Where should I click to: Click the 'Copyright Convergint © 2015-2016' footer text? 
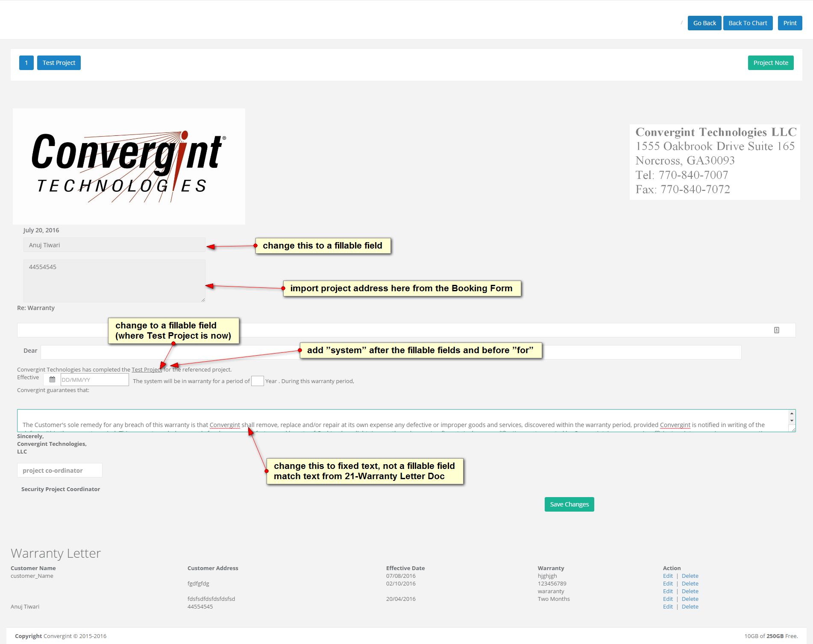(61, 636)
